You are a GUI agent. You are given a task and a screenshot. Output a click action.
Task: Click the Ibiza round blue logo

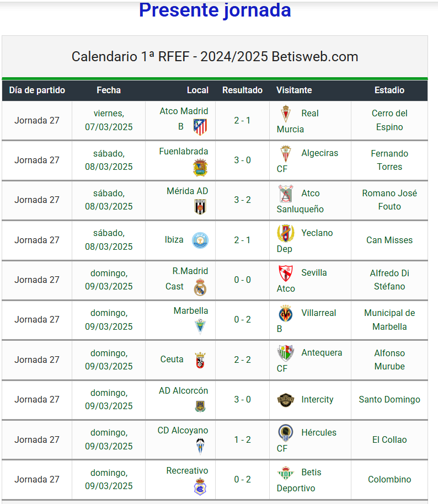click(200, 240)
